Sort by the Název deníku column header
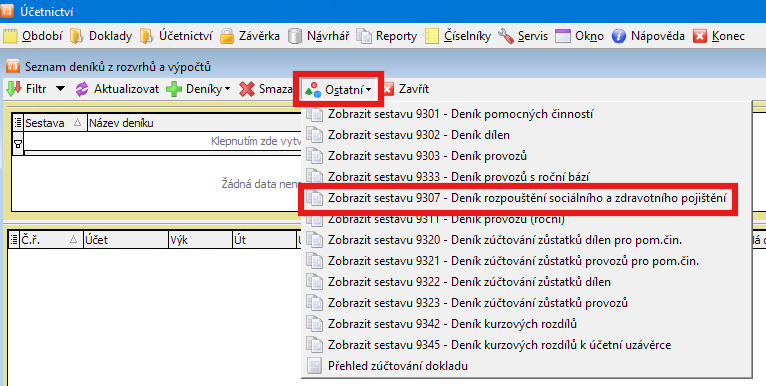 [x=193, y=123]
